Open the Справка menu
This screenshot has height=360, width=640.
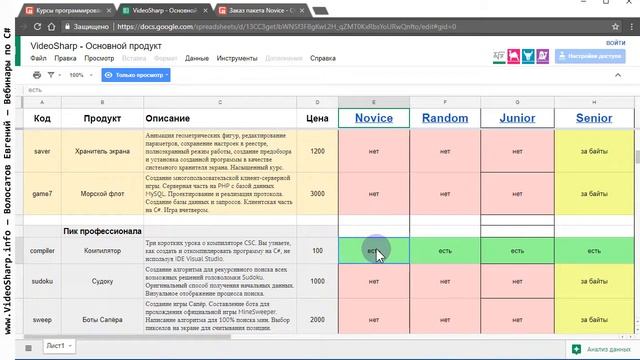pos(323,58)
